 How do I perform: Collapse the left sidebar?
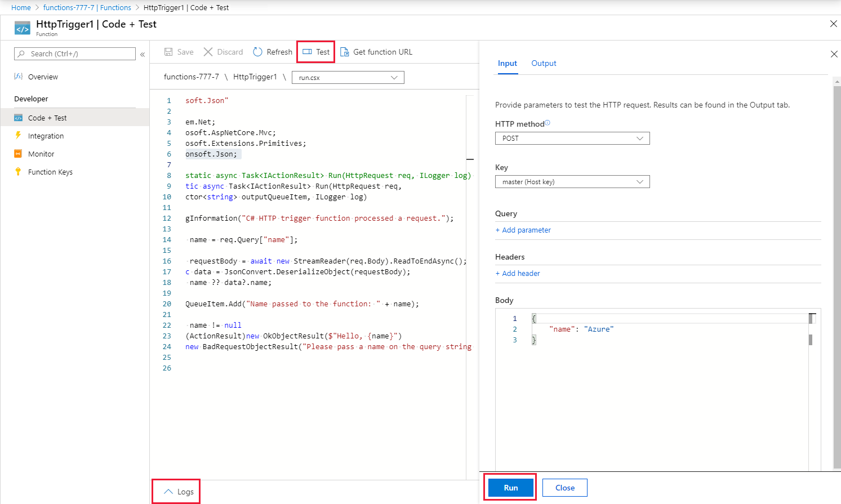tap(143, 53)
